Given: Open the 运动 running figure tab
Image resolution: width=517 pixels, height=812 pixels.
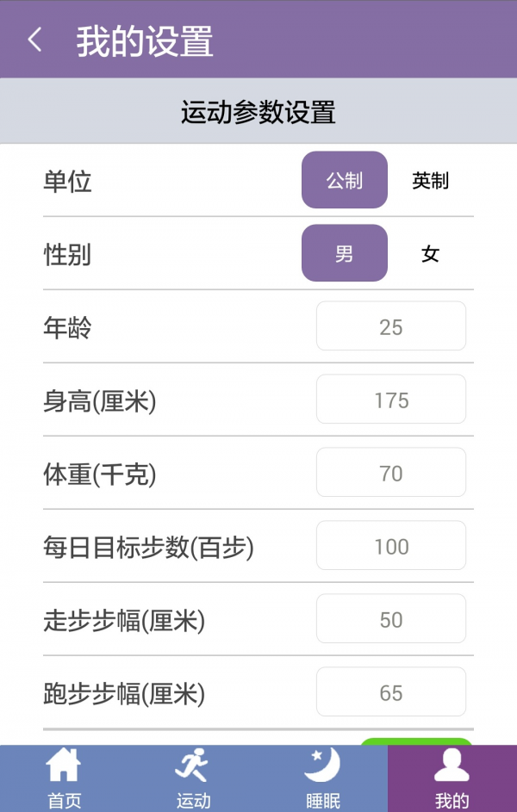Looking at the screenshot, I should (193, 778).
